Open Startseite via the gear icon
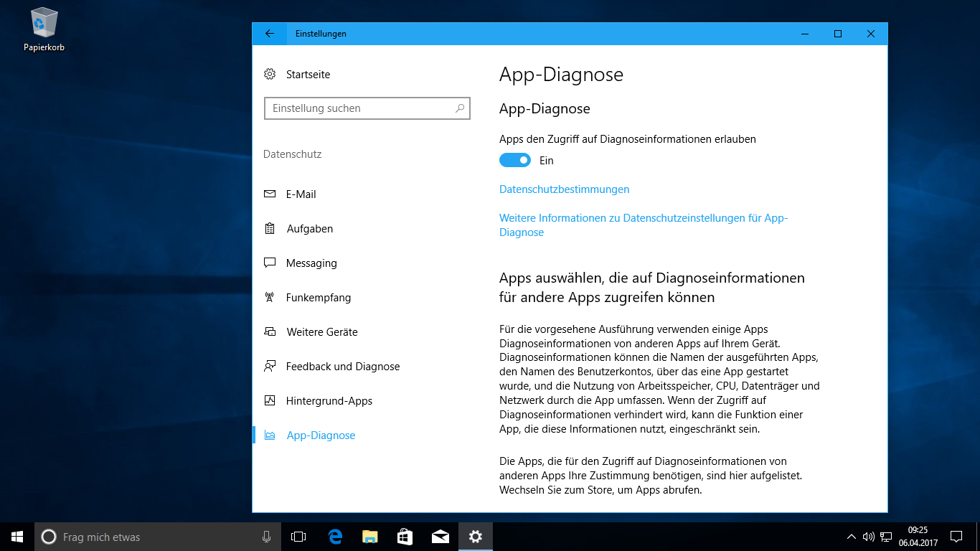This screenshot has width=980, height=551. (x=270, y=75)
